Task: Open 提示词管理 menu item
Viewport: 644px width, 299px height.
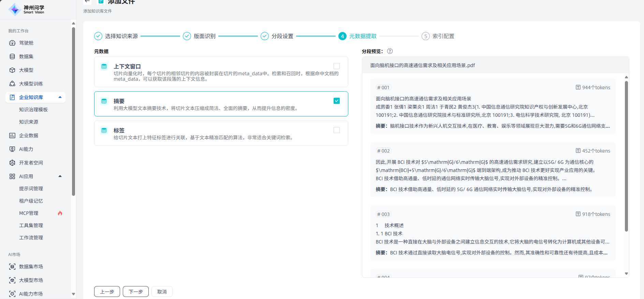Action: tap(31, 189)
